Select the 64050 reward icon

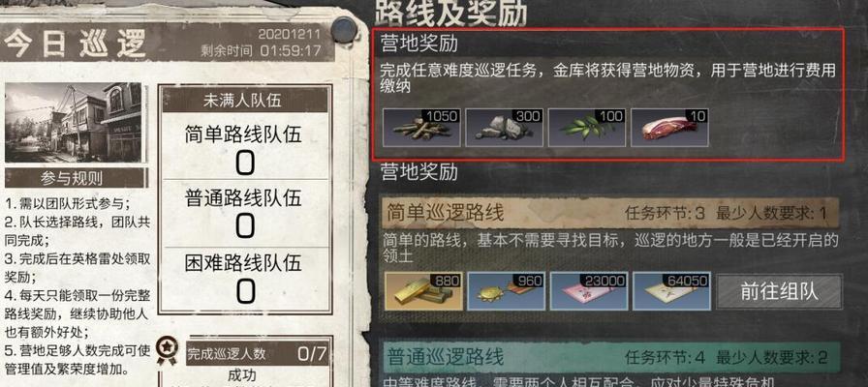point(671,290)
